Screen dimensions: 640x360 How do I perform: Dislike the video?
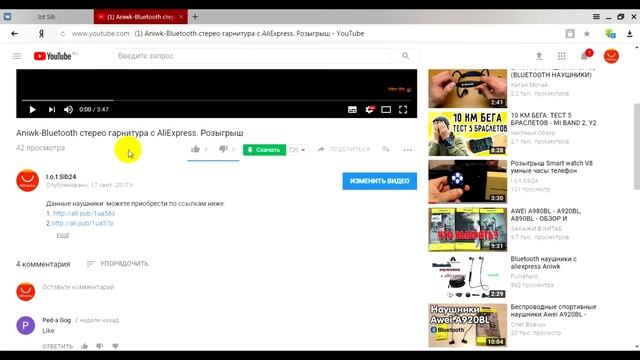click(223, 149)
